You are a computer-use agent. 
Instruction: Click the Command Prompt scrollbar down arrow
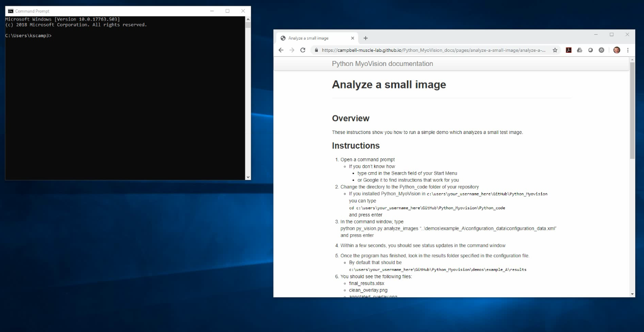click(x=248, y=177)
